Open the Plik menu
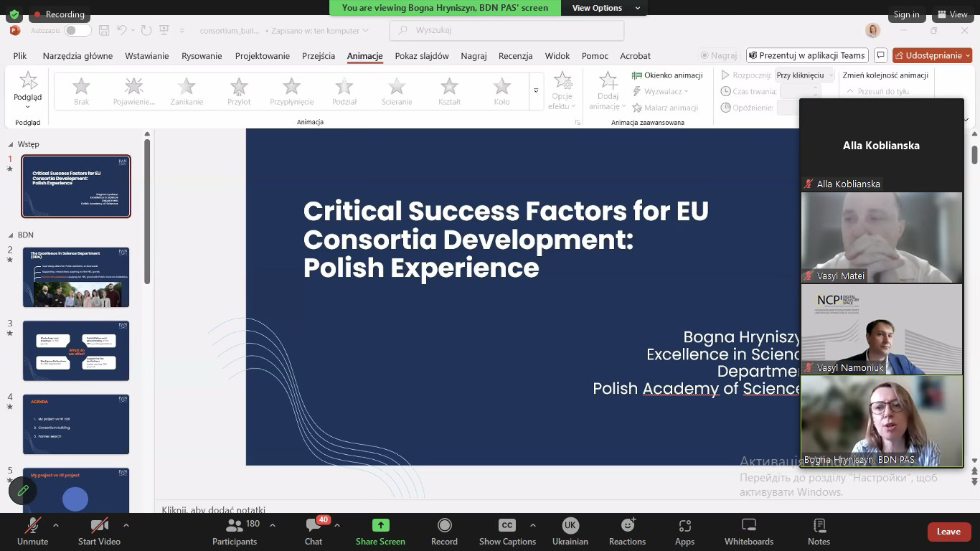 pos(20,55)
